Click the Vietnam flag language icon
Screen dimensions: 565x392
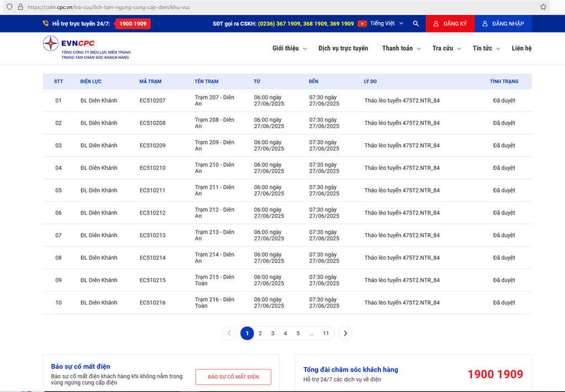pos(362,24)
